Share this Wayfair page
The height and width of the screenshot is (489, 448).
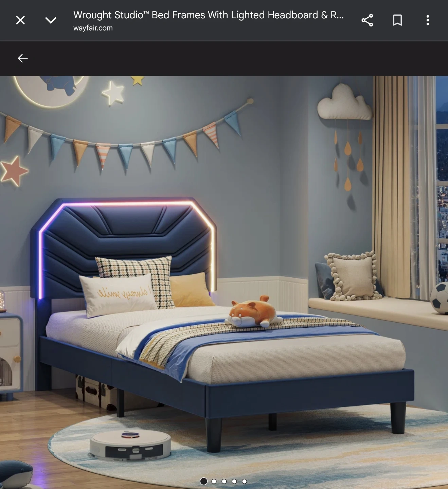[x=367, y=20]
